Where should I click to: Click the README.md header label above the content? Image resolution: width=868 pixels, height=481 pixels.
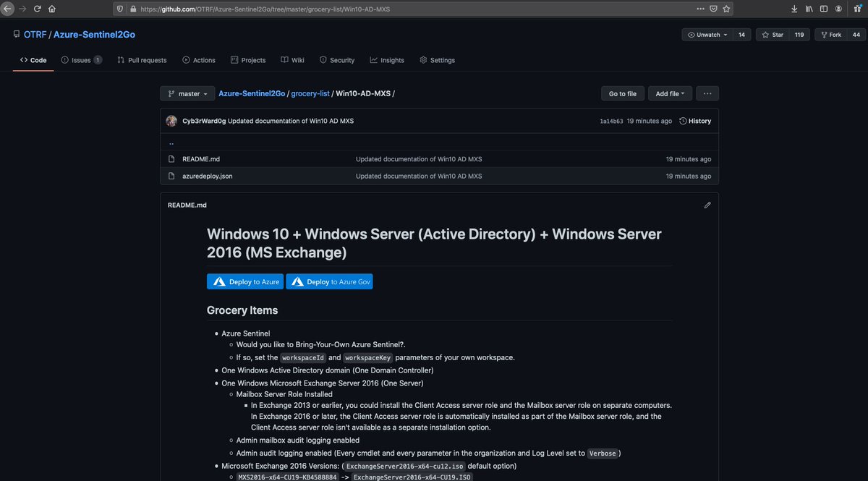(x=187, y=205)
